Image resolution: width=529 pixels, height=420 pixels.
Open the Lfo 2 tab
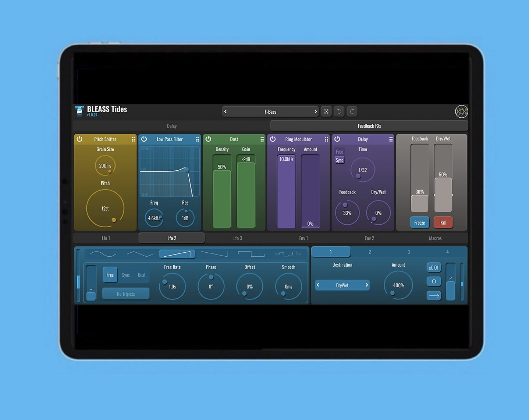coord(172,238)
